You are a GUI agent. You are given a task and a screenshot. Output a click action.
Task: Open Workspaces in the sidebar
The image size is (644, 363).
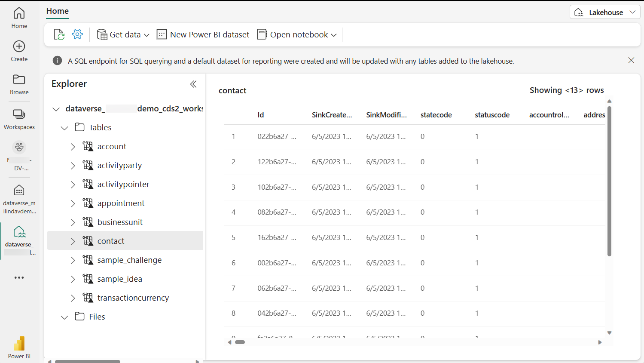[x=19, y=119]
